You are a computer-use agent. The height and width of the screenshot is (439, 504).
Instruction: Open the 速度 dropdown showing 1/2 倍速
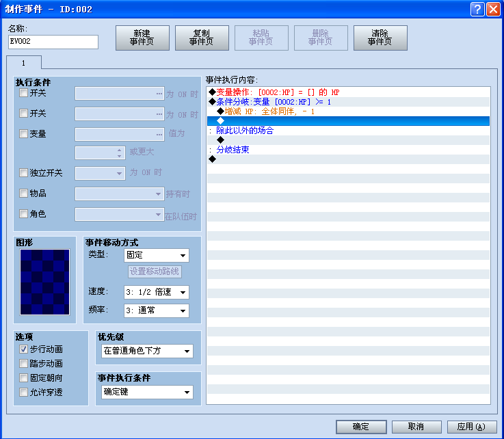(x=157, y=292)
